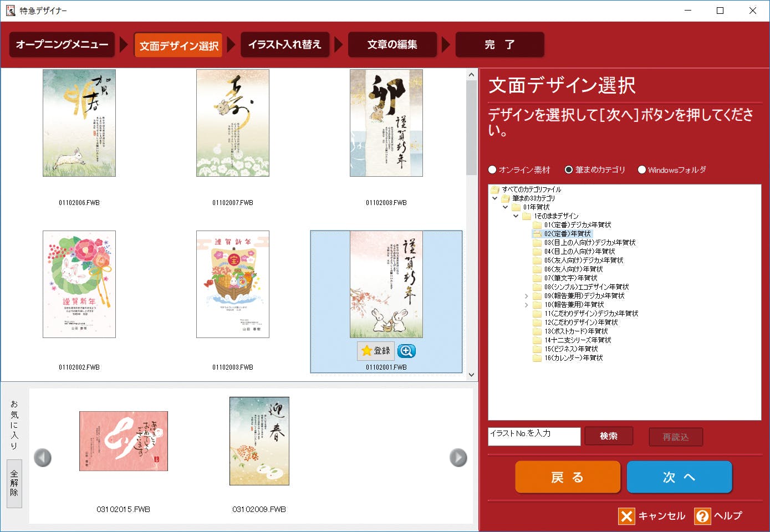Select the オンライン素材 radio button
This screenshot has width=770, height=532.
pyautogui.click(x=492, y=170)
